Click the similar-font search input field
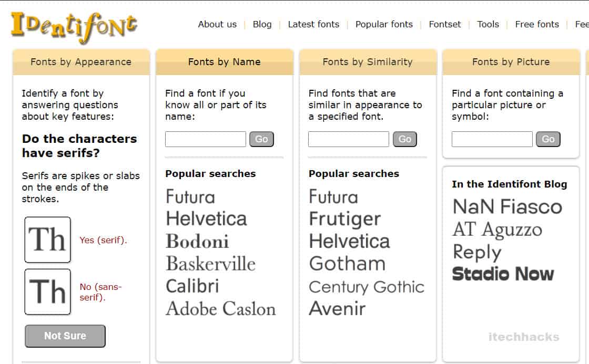Viewport: 589px width, 364px height. point(349,139)
